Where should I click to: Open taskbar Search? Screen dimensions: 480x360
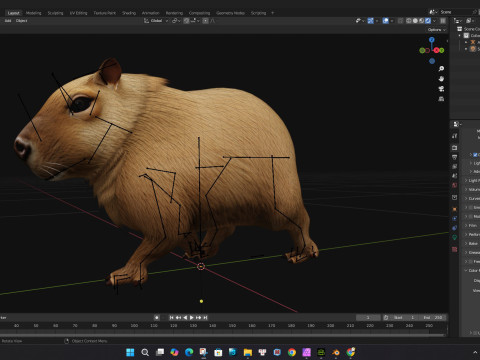(145, 352)
